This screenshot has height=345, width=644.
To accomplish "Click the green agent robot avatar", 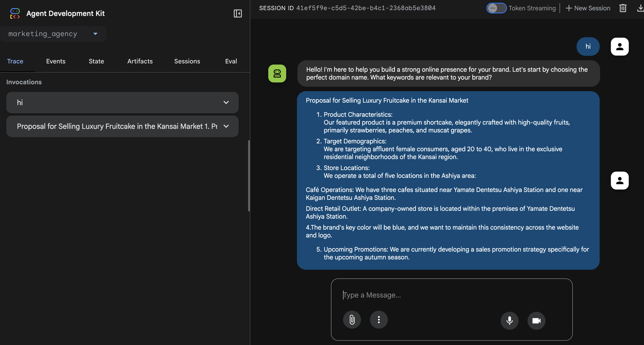I will coord(277,73).
